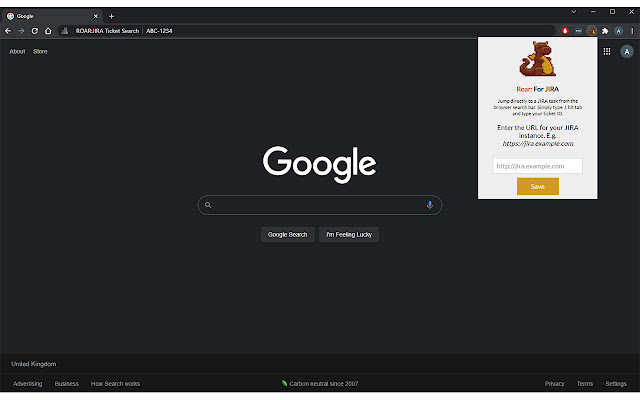
Task: Maximize the browser window
Action: 612,12
